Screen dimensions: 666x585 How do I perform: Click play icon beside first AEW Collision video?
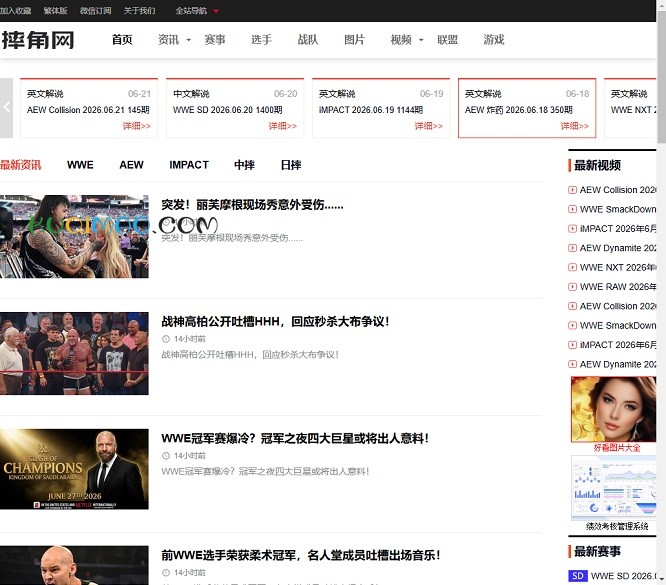pyautogui.click(x=573, y=190)
